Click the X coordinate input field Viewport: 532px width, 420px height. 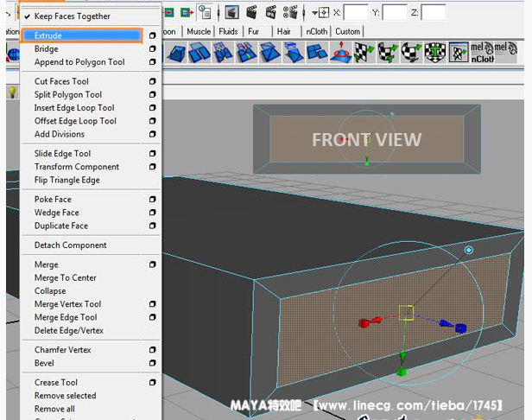point(356,12)
